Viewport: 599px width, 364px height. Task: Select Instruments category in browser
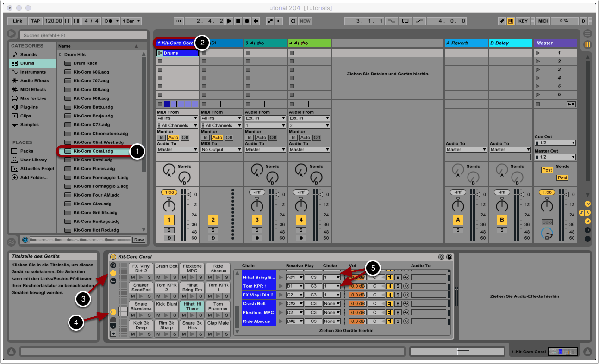(33, 72)
